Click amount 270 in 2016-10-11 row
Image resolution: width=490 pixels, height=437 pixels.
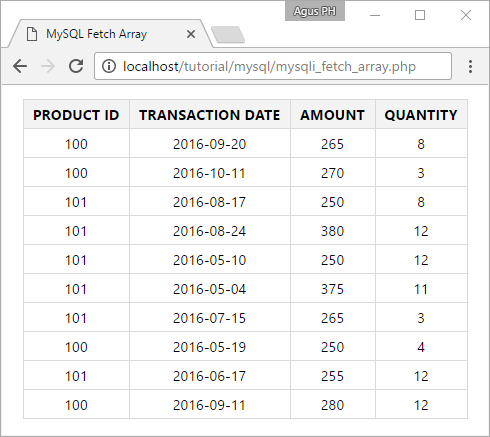pyautogui.click(x=333, y=173)
